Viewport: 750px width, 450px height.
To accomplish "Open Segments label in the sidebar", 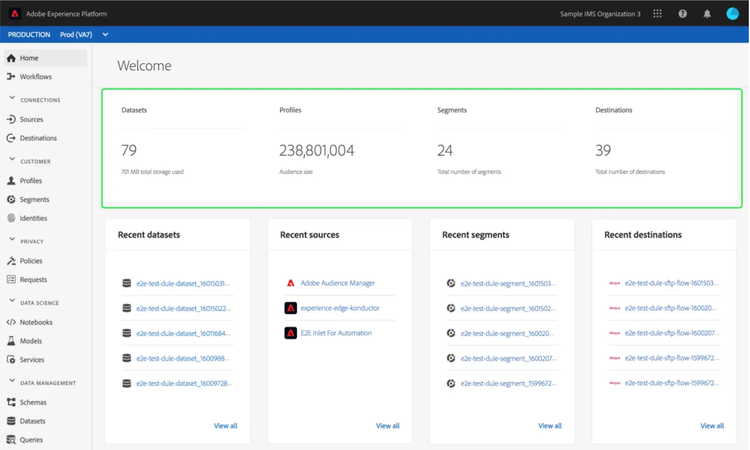I will click(x=34, y=199).
